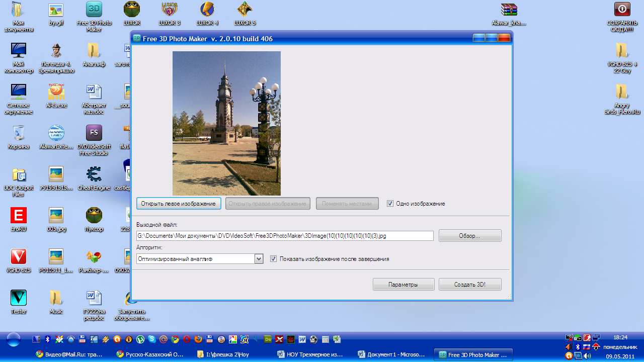This screenshot has width=644, height=362.
Task: Click Открыть левое изображение button
Action: coord(179,204)
